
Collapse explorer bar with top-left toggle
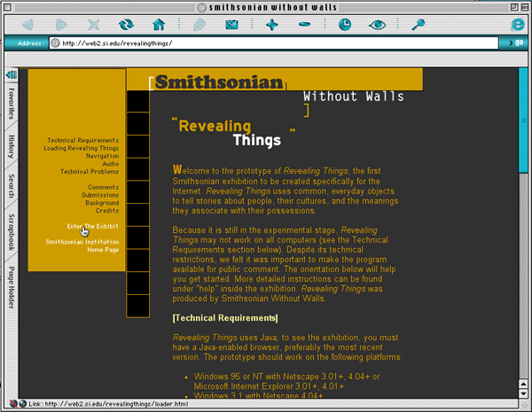pyautogui.click(x=12, y=74)
